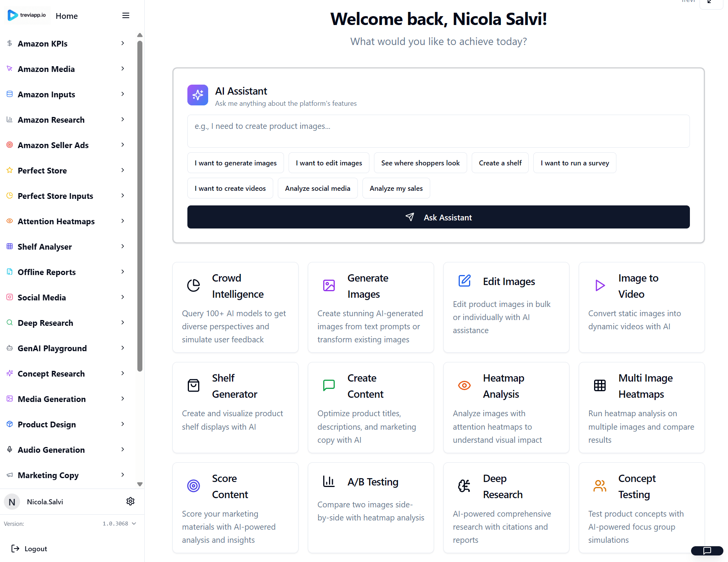This screenshot has height=562, width=728.
Task: Click the Ask Assistant button
Action: pos(438,217)
